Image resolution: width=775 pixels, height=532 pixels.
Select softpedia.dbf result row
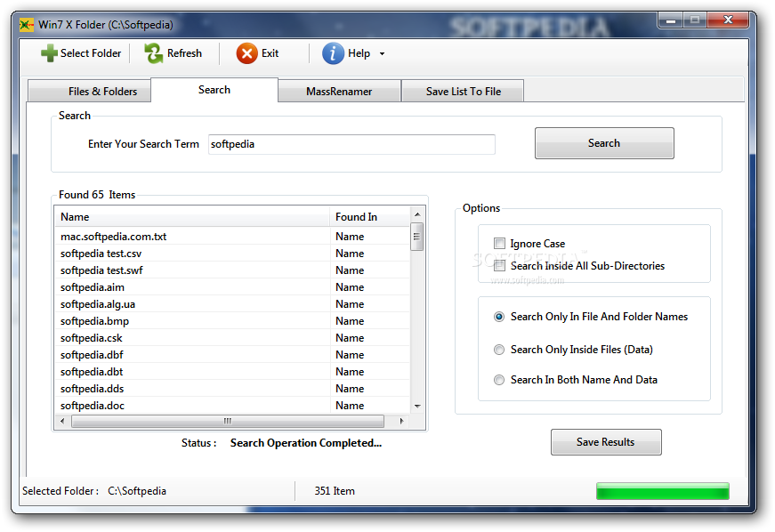(x=232, y=355)
